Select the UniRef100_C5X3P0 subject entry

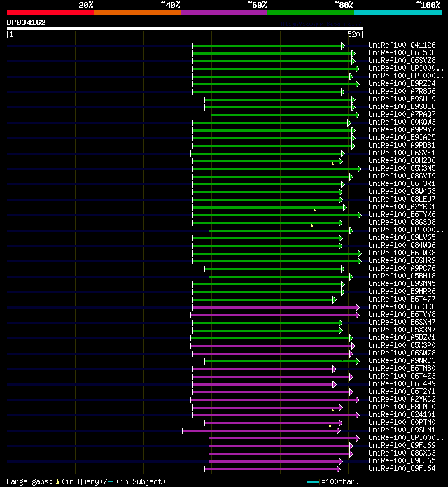(x=402, y=346)
